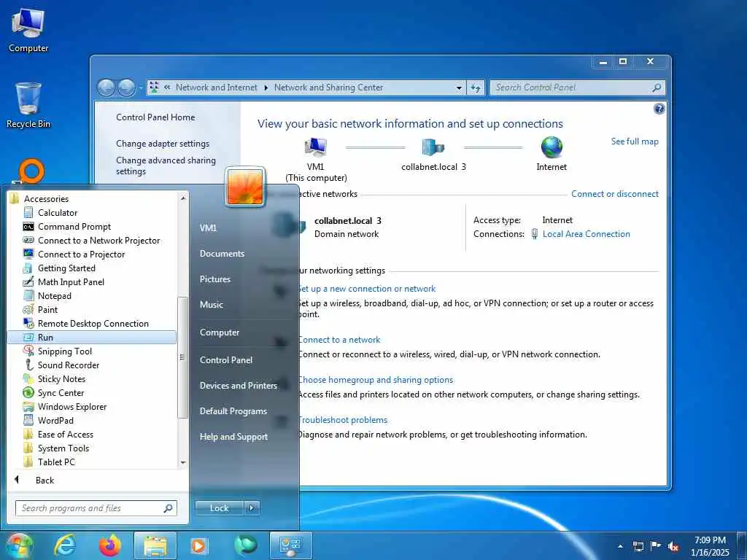Click Control Panel Home link
This screenshot has width=747, height=560.
click(x=155, y=117)
